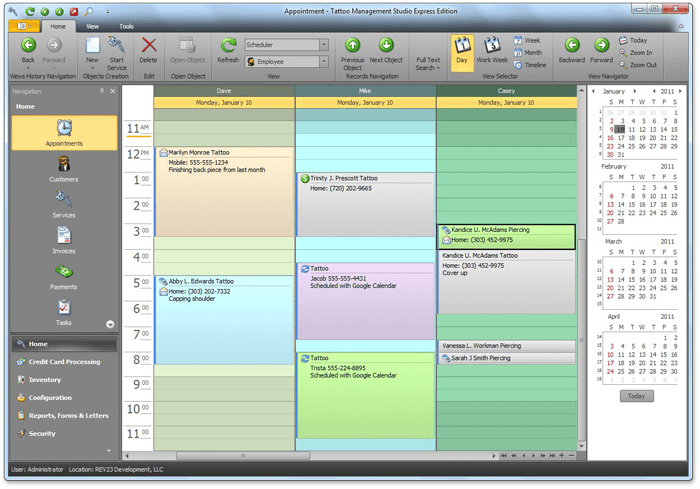Image resolution: width=700 pixels, height=489 pixels.
Task: Select January 17 in the date navigator
Action: 621,138
